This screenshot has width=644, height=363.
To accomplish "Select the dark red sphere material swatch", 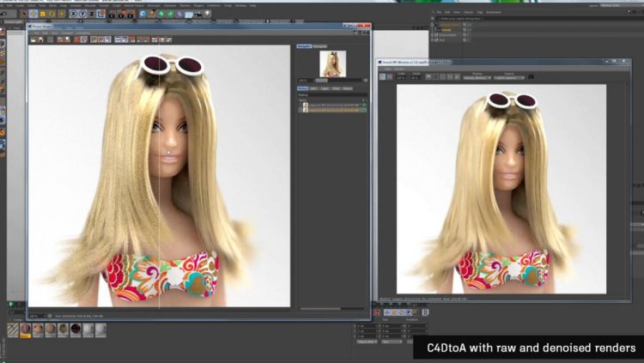I will tap(76, 329).
